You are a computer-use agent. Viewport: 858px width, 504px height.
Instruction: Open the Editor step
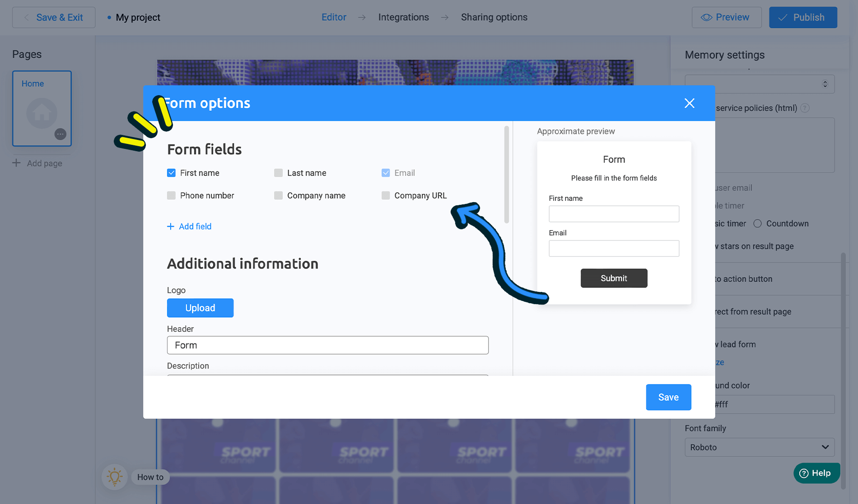(334, 17)
